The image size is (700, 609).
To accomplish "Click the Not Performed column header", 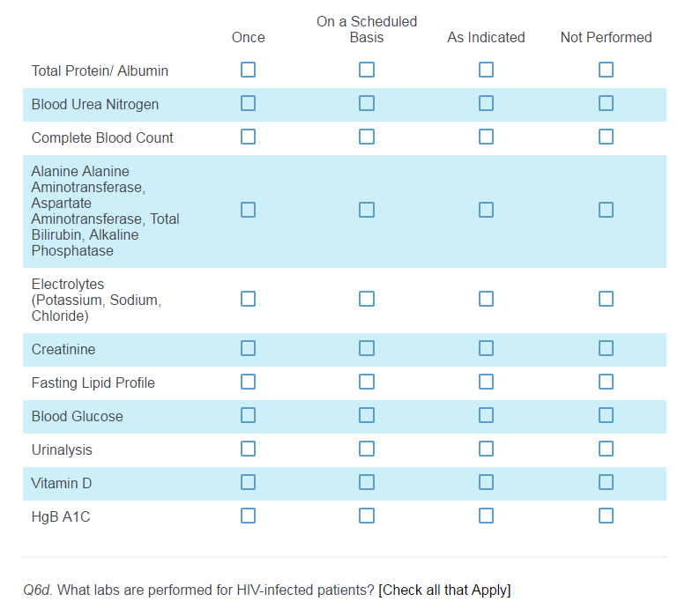I will pos(606,37).
